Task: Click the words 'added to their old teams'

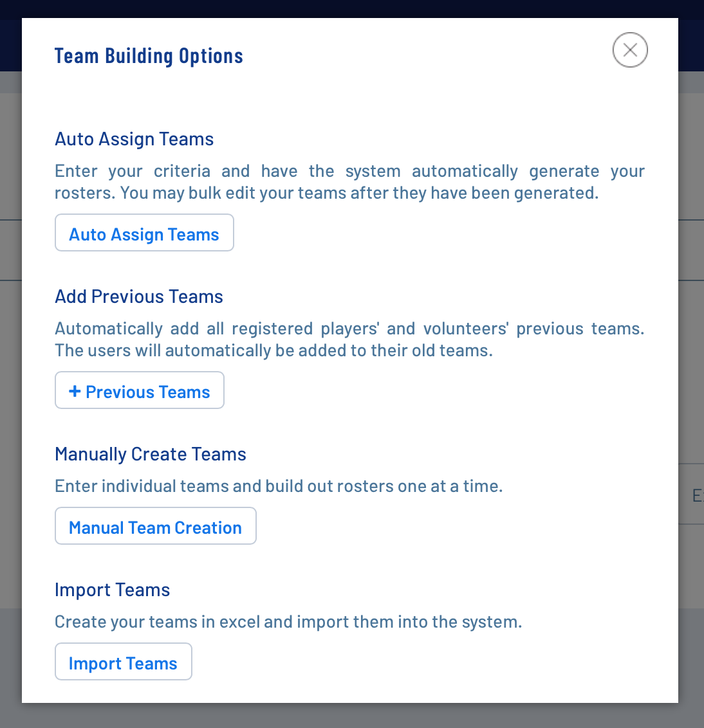Action: [x=394, y=350]
